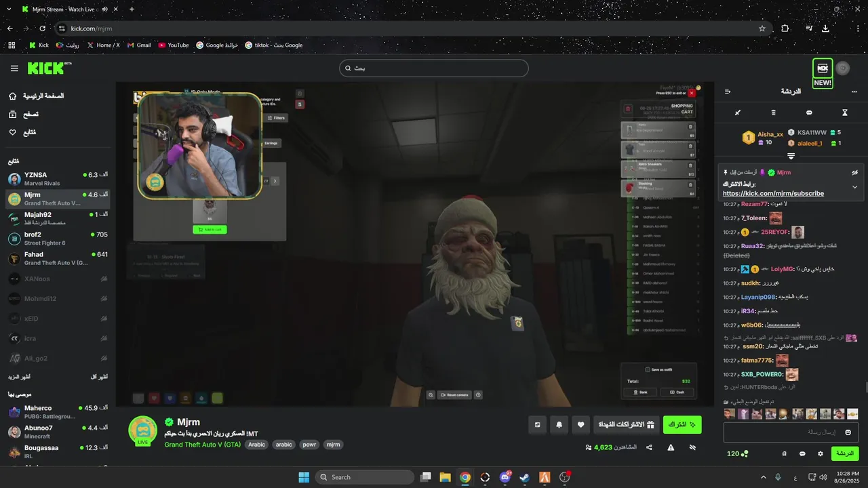Open Browse in the sidebar
Screen dimensions: 868x488
[24, 115]
